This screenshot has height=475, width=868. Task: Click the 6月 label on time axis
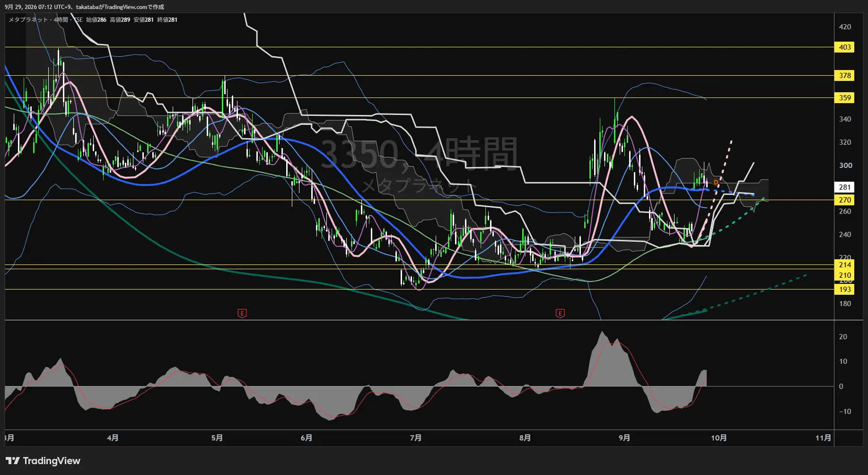(x=307, y=438)
